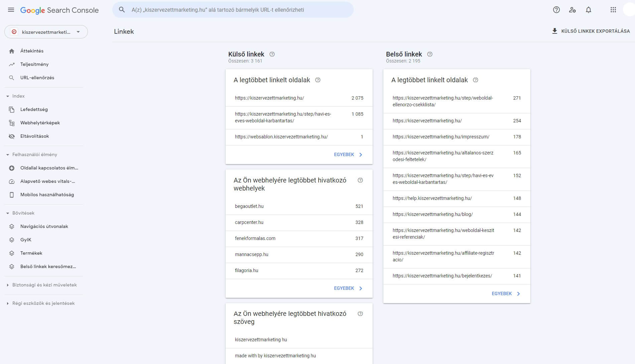
Task: Click the GyIK layers icon
Action: [x=12, y=240]
